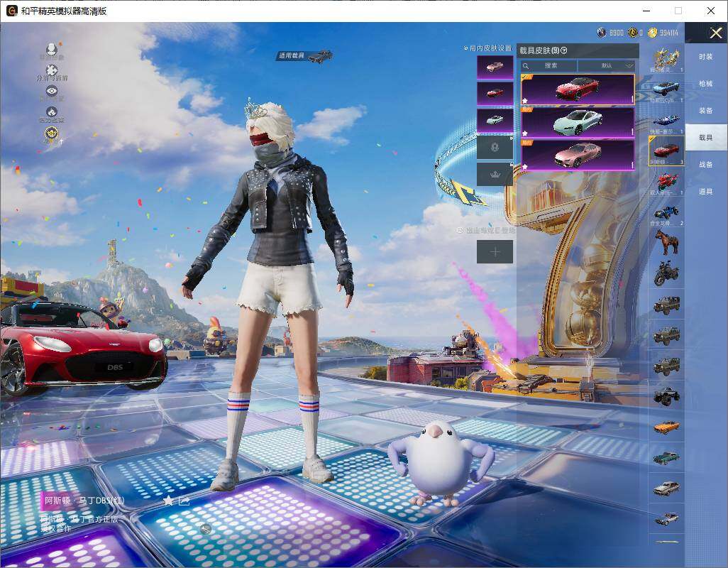Image resolution: width=728 pixels, height=568 pixels.
Task: Select the red two-seater motorcycle icon
Action: [x=667, y=182]
